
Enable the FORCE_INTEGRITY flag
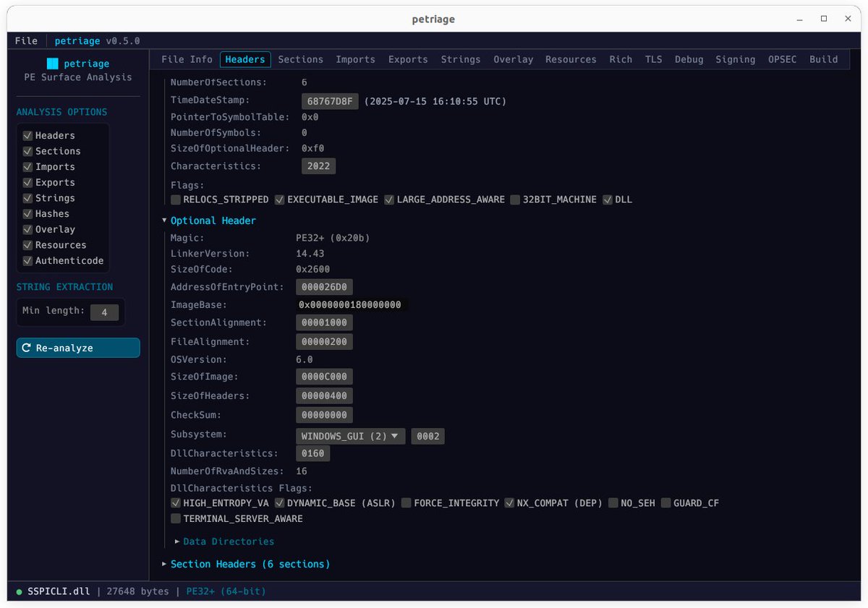407,503
